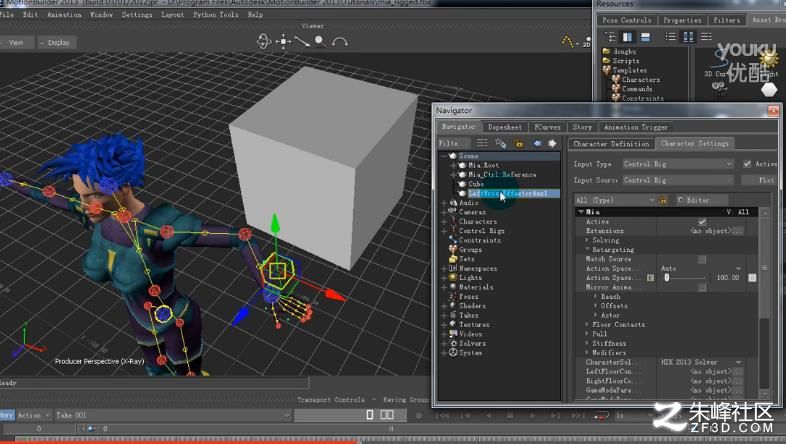The height and width of the screenshot is (444, 786).
Task: Click browse button for Extensions no object
Action: pyautogui.click(x=738, y=231)
